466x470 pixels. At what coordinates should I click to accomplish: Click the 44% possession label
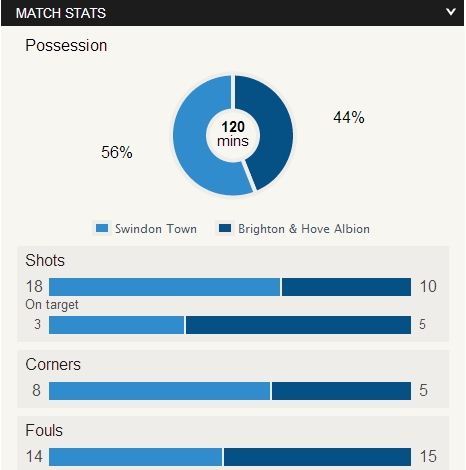point(349,117)
